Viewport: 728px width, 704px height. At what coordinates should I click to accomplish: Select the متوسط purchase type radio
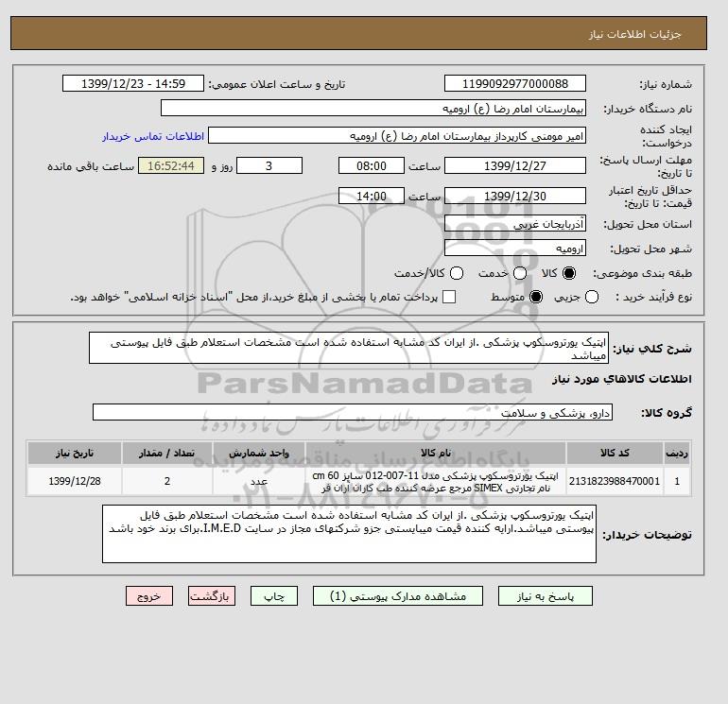(536, 297)
